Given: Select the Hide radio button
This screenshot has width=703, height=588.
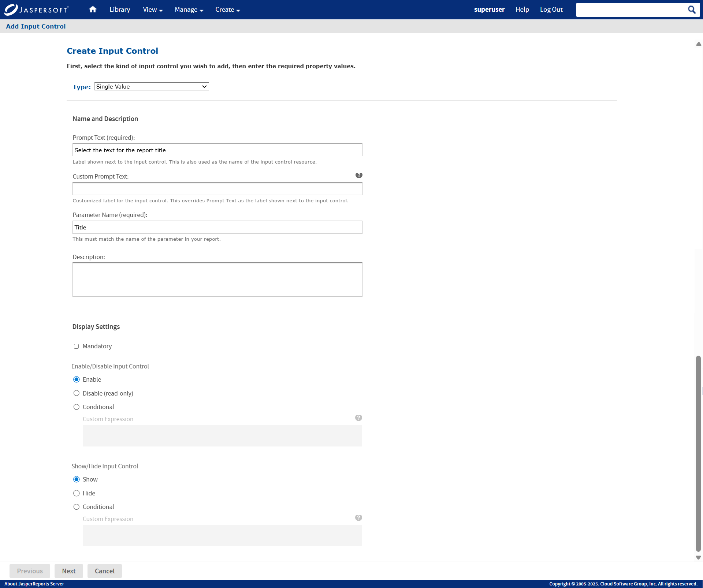Looking at the screenshot, I should (76, 493).
